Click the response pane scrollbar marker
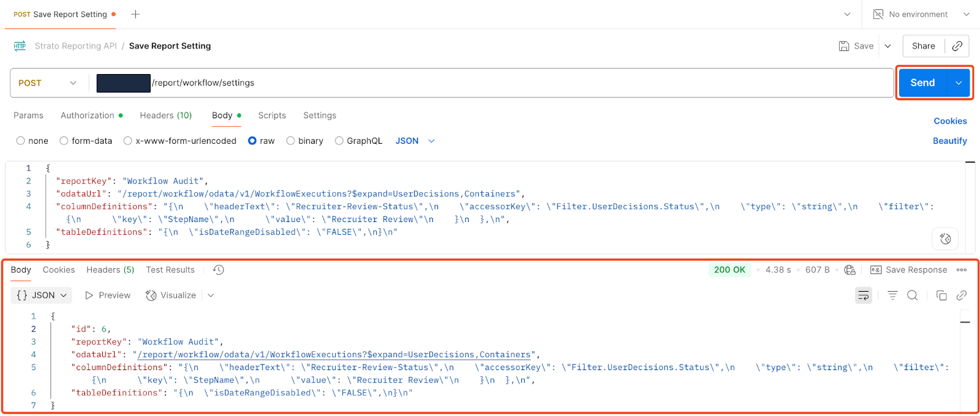Image resolution: width=980 pixels, height=416 pixels. 965,322
